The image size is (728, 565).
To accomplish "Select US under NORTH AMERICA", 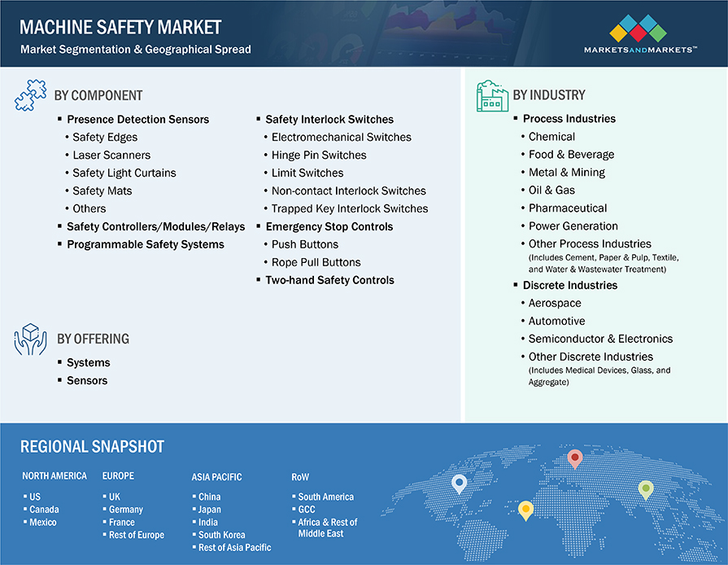I will [x=34, y=497].
